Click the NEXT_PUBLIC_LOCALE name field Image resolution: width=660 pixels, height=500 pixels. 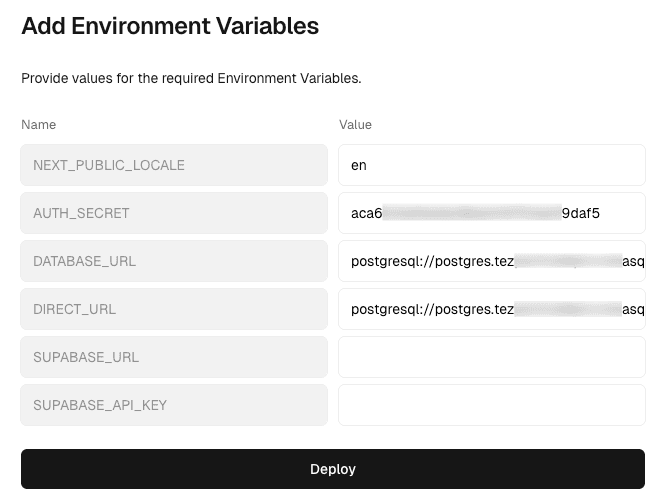coord(174,165)
